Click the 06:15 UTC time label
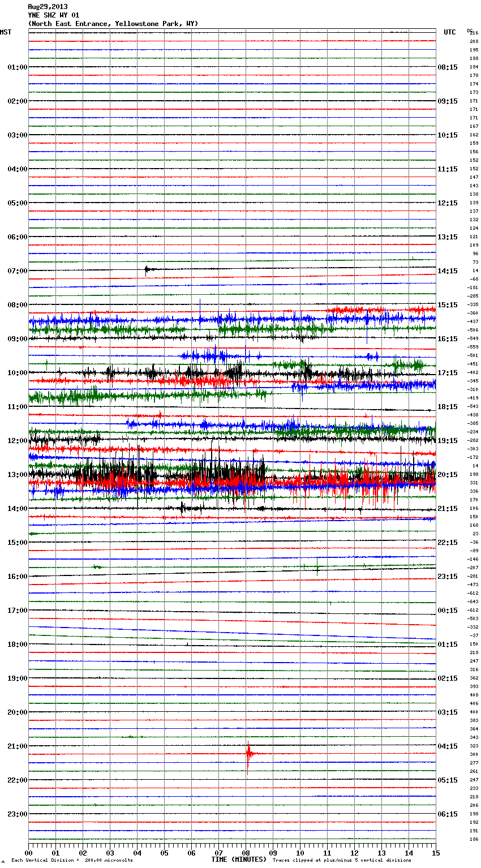 click(x=448, y=814)
